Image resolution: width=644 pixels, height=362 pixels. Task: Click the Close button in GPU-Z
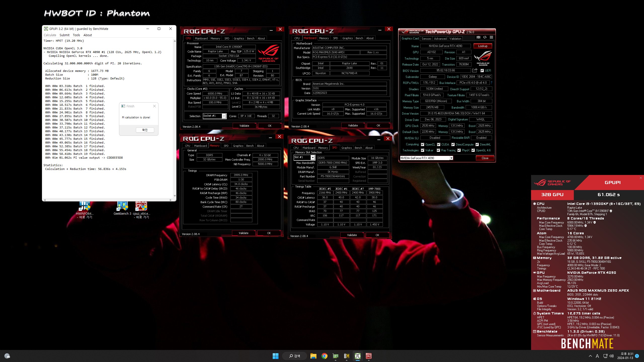coord(485,158)
